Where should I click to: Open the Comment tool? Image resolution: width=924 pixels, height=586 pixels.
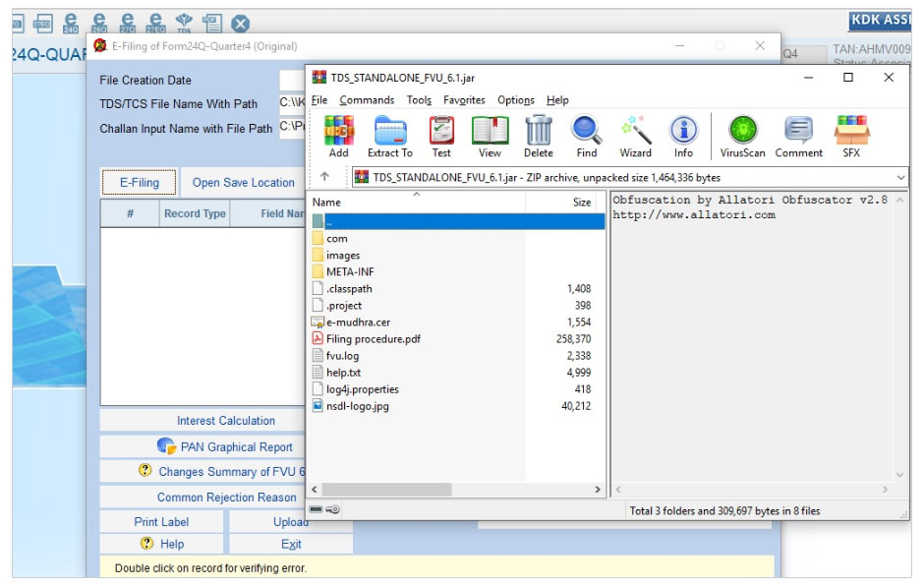798,137
